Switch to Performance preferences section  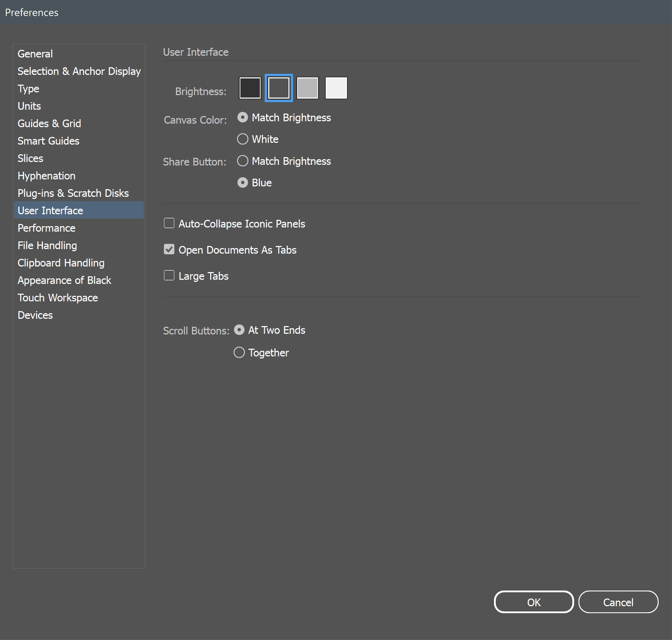(x=46, y=228)
